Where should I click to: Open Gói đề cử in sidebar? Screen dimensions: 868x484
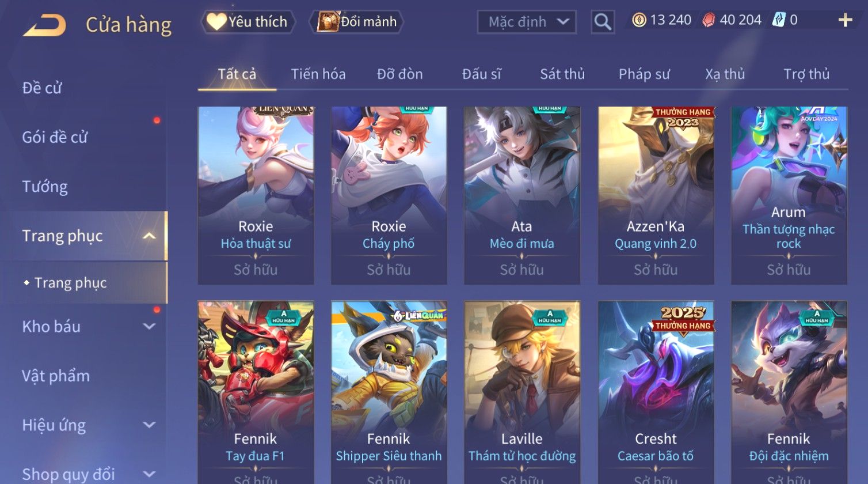55,137
